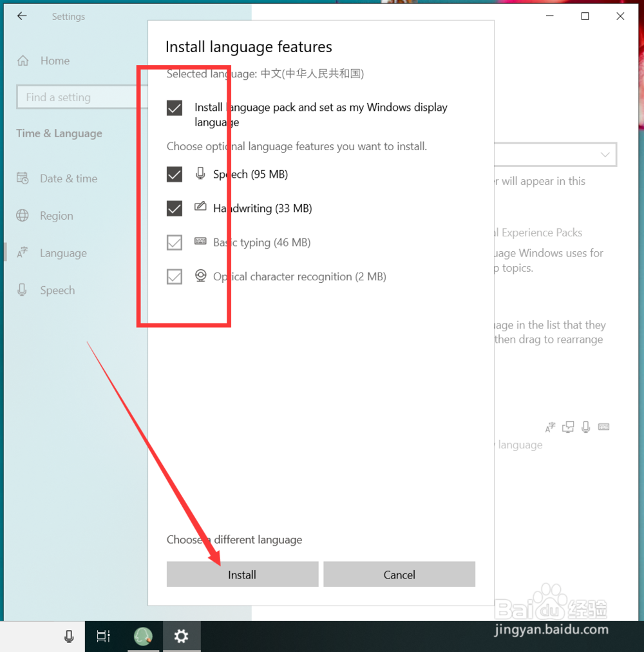This screenshot has width=644, height=652.
Task: Click the Cancel button
Action: pos(399,574)
